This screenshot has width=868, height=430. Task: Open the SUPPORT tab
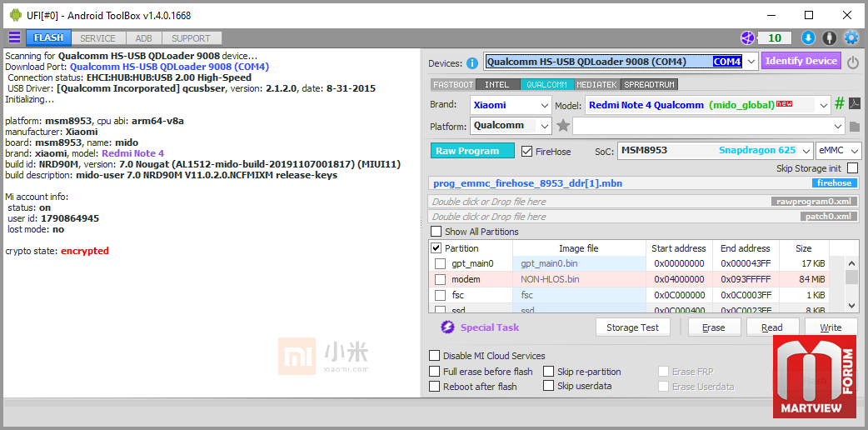tap(191, 38)
